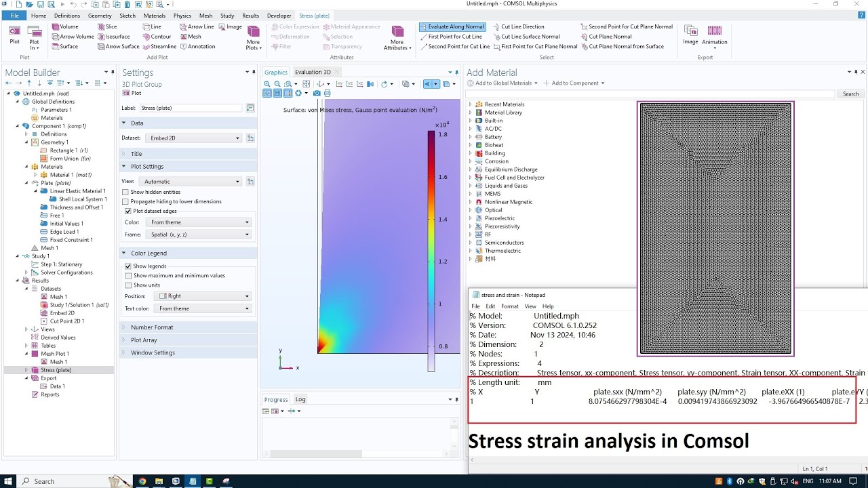Click the Zoom Extents icon in Graphics toolbar

pyautogui.click(x=307, y=84)
